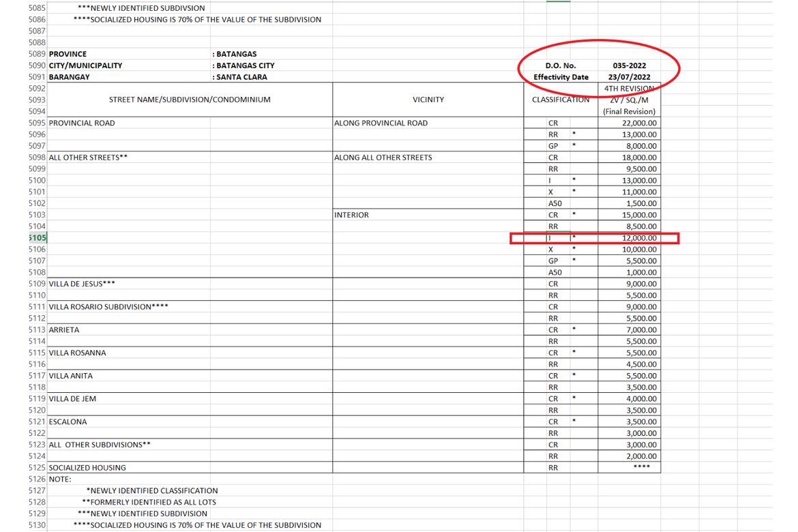Select the 035-2022 order number cell
This screenshot has height=532, width=798.
coord(629,65)
